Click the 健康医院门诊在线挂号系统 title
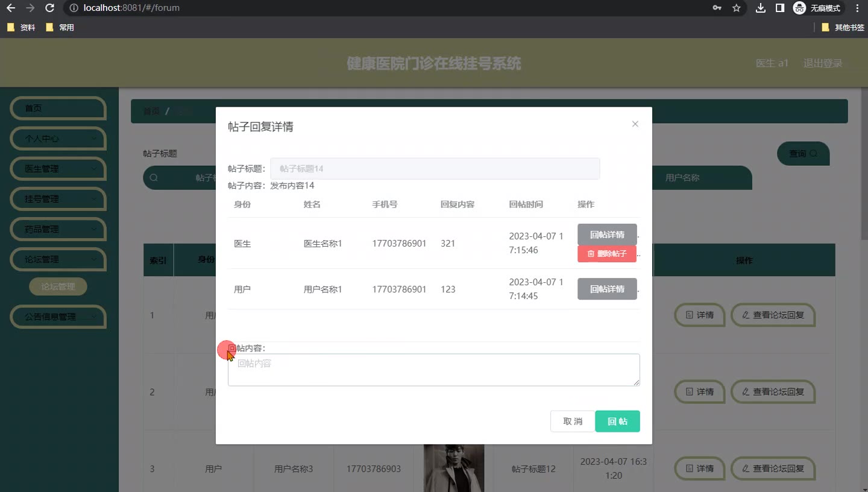This screenshot has width=868, height=492. [x=434, y=63]
